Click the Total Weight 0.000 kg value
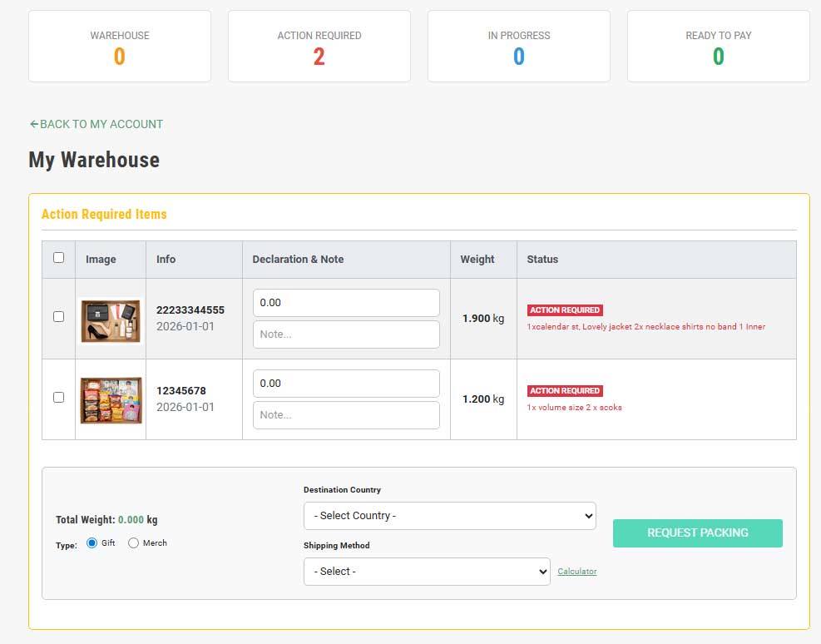Screen dimensions: 821x644 tap(138, 520)
